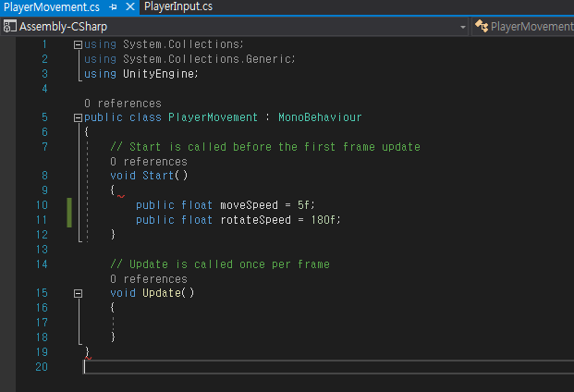Collapse the using directives block
The height and width of the screenshot is (392, 574).
pos(78,44)
